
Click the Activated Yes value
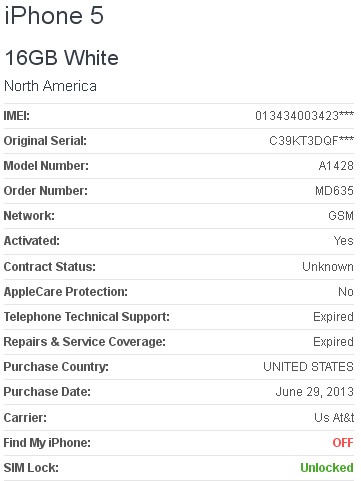343,241
